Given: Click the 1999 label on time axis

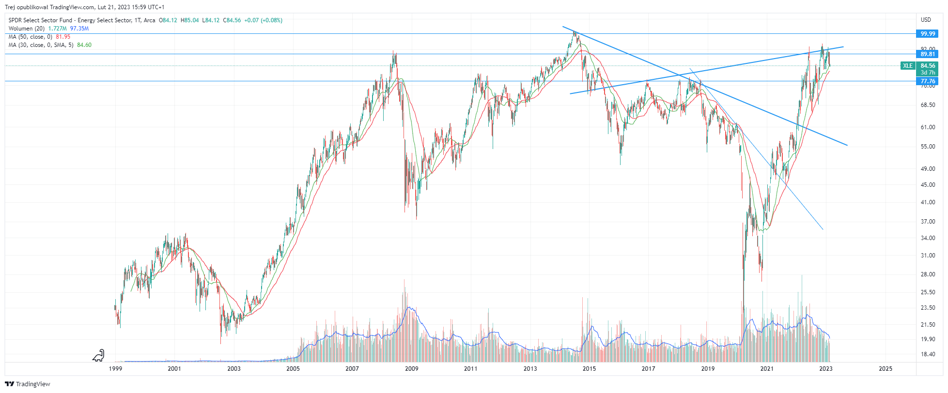Looking at the screenshot, I should [x=115, y=368].
